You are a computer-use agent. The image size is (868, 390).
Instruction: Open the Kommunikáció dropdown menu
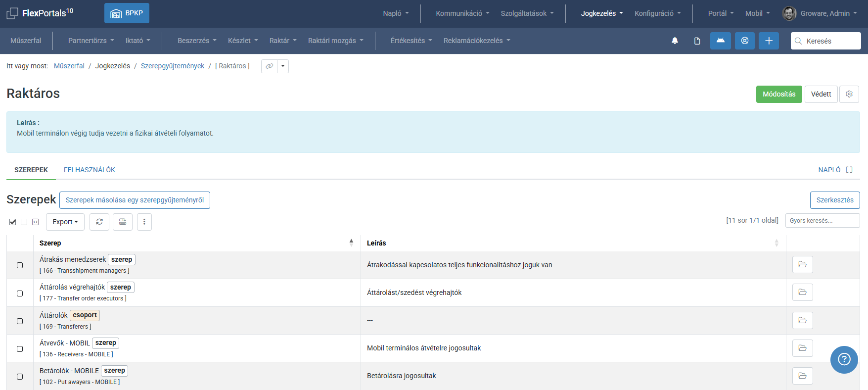[x=462, y=13]
